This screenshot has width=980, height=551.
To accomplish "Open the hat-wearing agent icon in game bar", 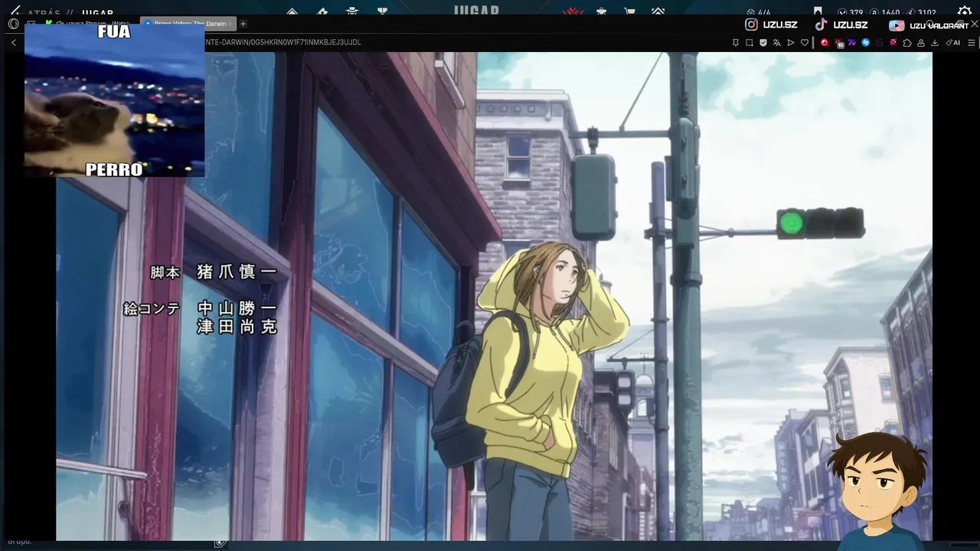I will tap(352, 11).
